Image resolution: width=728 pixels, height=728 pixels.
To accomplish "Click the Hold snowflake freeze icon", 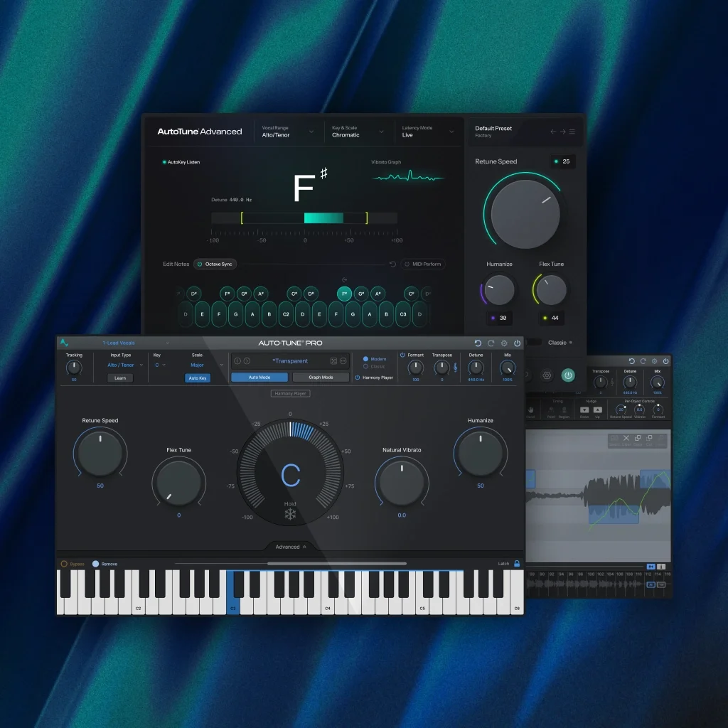I will [290, 514].
